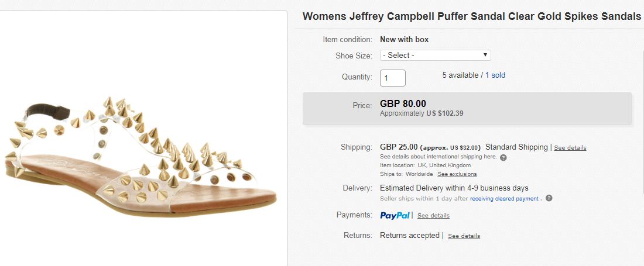Click the help icon beside international shipping info

click(x=503, y=157)
